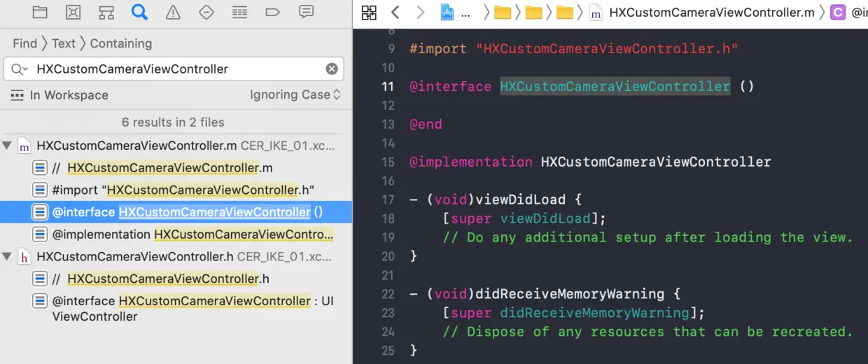Open the Report navigator speech-bubble icon
Screen dimensions: 868x364
point(306,12)
